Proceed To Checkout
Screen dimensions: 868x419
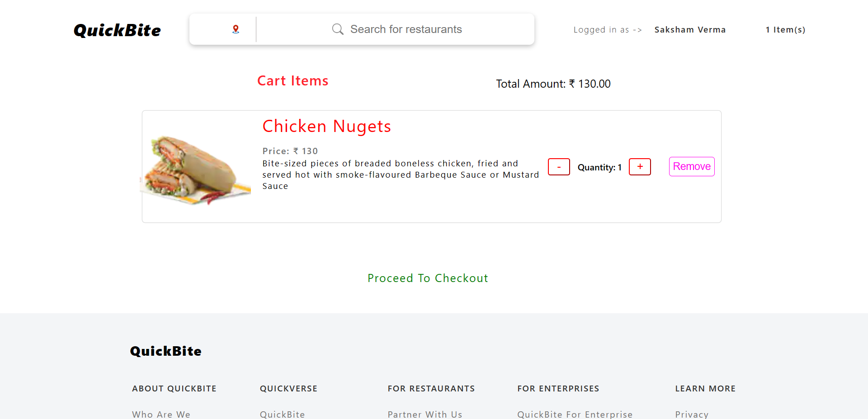pos(428,278)
